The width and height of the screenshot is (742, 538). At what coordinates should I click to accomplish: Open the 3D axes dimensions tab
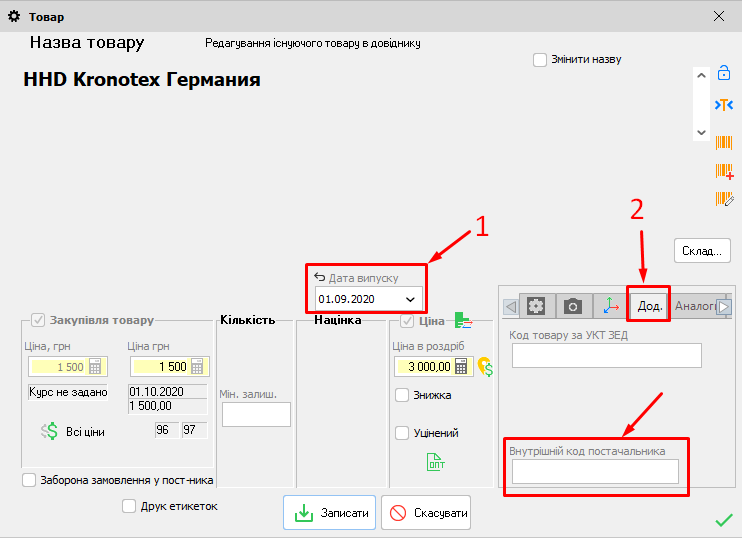tap(609, 306)
